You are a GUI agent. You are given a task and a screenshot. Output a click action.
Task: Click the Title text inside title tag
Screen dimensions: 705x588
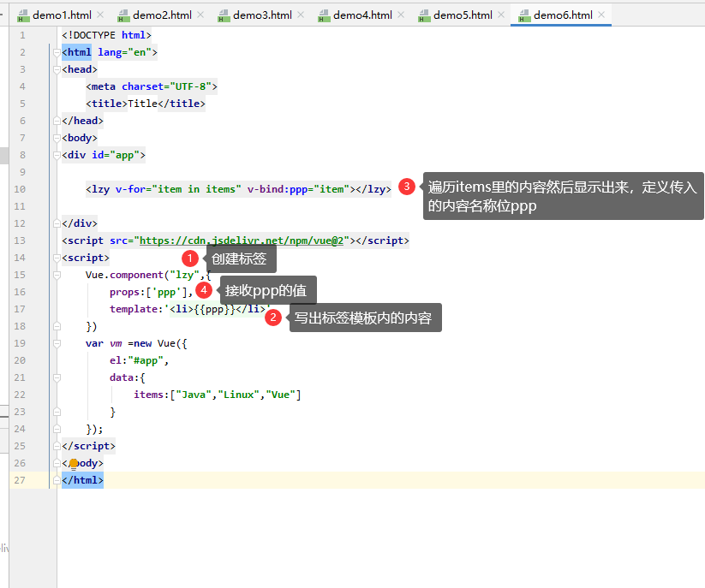click(x=142, y=104)
